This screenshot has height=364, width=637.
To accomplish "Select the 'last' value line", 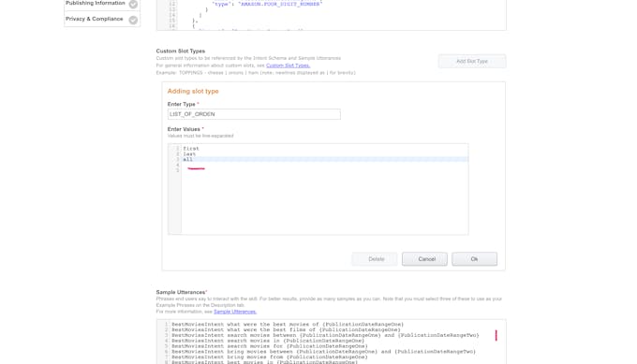I will (x=189, y=154).
